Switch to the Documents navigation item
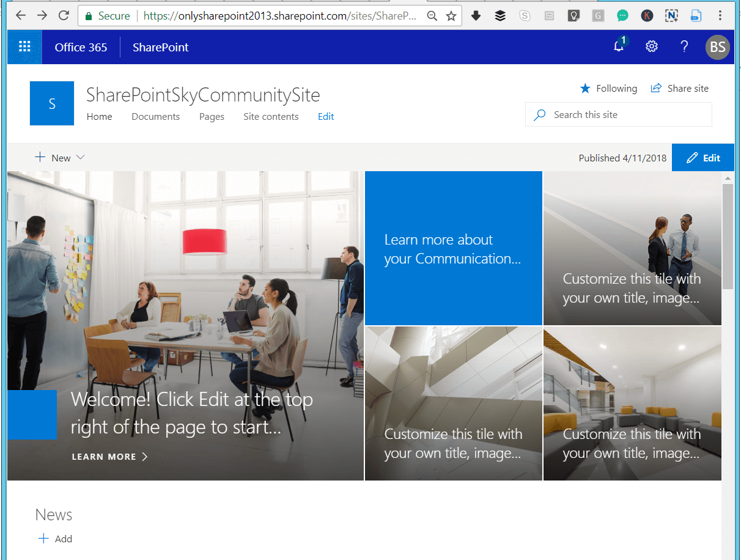Viewport: 741px width, 560px height. (155, 116)
